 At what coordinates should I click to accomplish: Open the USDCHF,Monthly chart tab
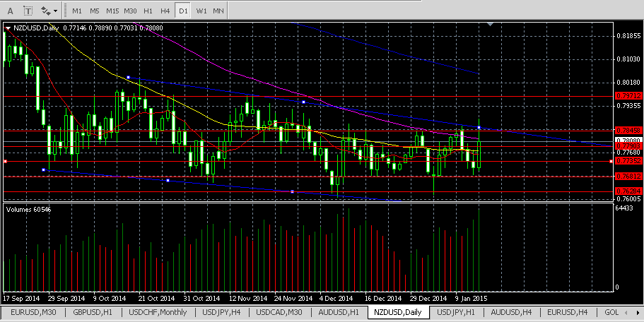coord(158,312)
